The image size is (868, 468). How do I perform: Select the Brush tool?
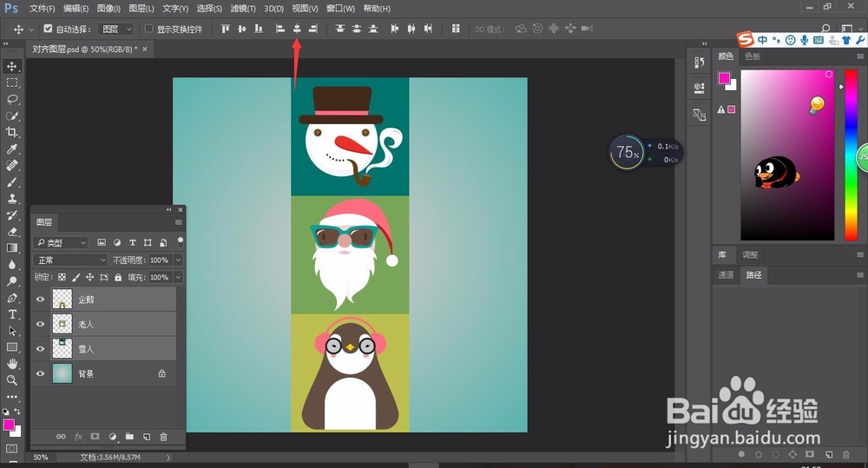coord(11,182)
